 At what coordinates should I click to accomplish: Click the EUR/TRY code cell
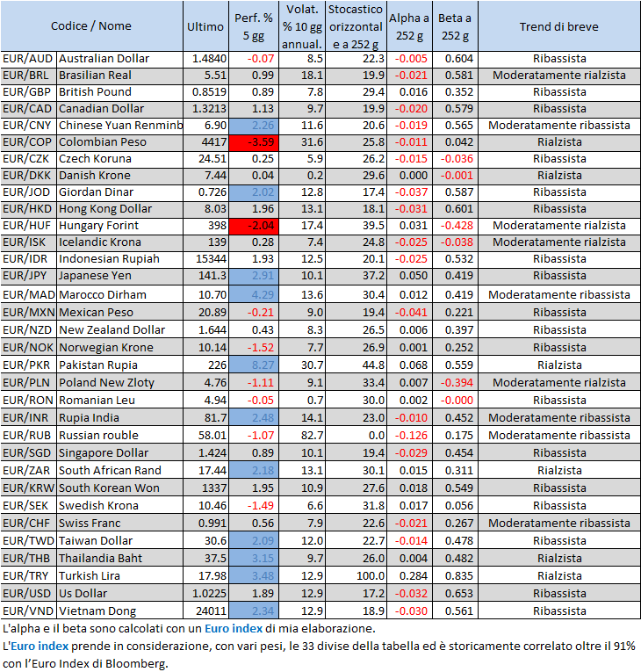point(29,576)
